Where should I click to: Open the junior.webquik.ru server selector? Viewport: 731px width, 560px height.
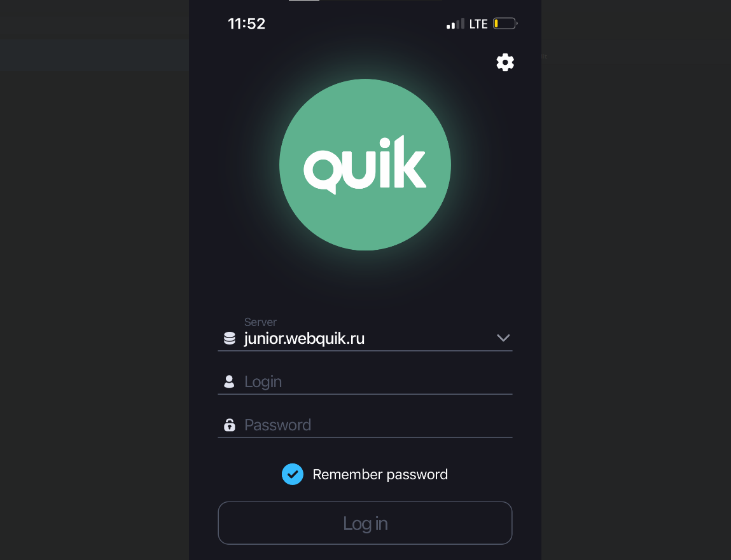click(x=365, y=334)
